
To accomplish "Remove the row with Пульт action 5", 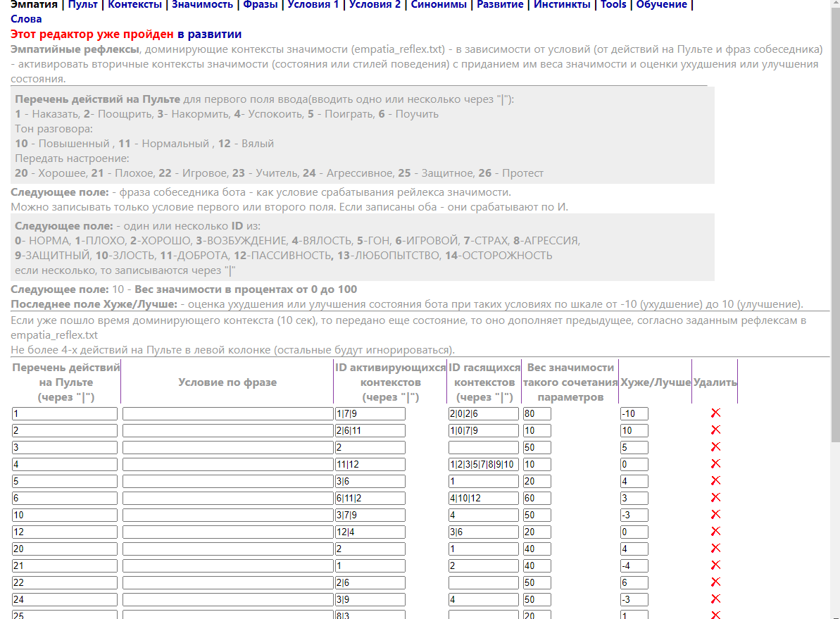I will (715, 481).
